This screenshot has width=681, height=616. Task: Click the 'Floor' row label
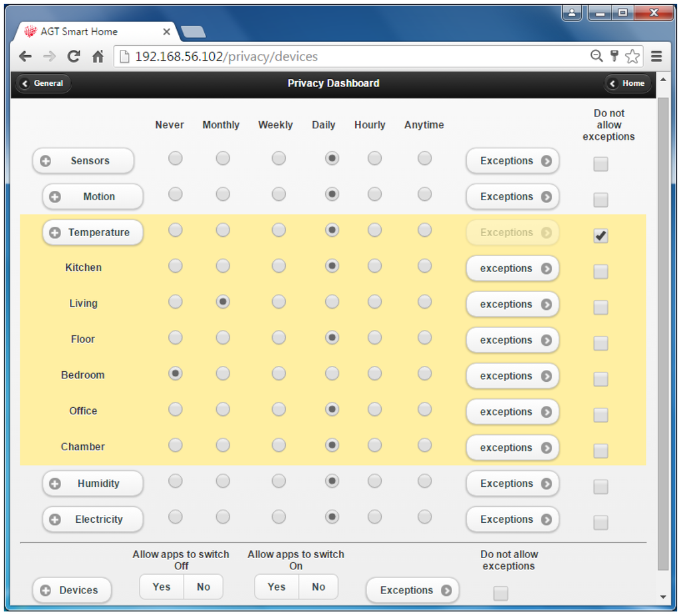pos(83,339)
